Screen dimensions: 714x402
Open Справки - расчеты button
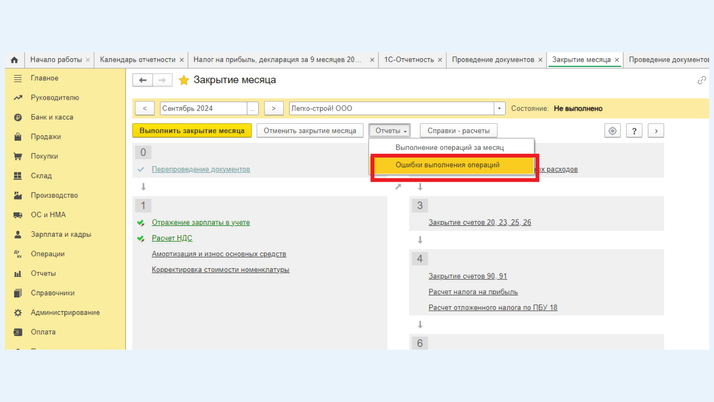point(459,131)
